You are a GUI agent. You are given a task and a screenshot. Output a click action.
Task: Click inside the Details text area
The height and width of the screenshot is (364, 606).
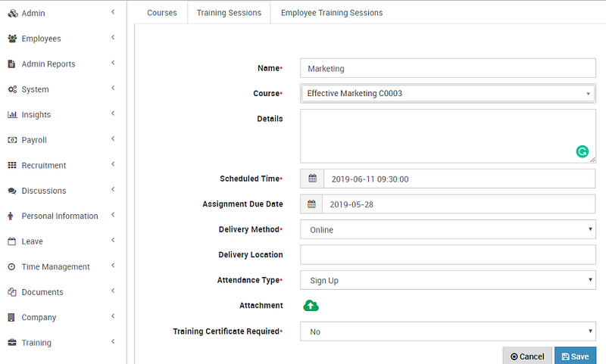pyautogui.click(x=448, y=136)
